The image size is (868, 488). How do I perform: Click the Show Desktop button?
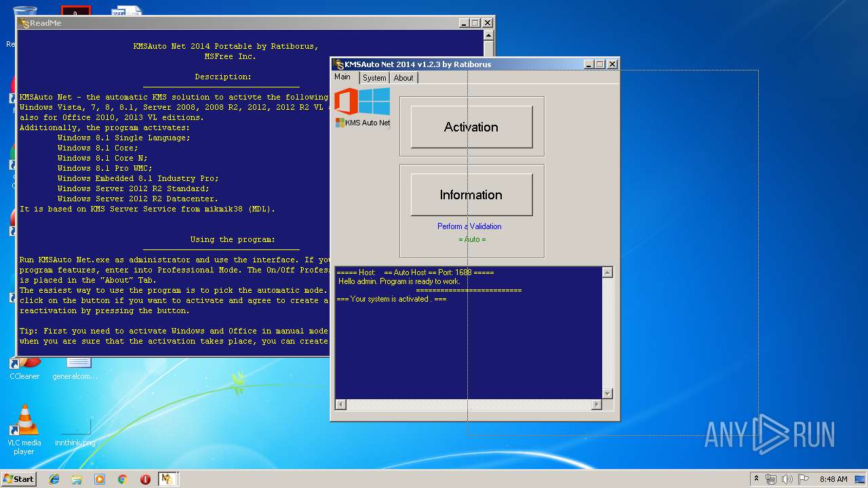pyautogui.click(x=861, y=479)
